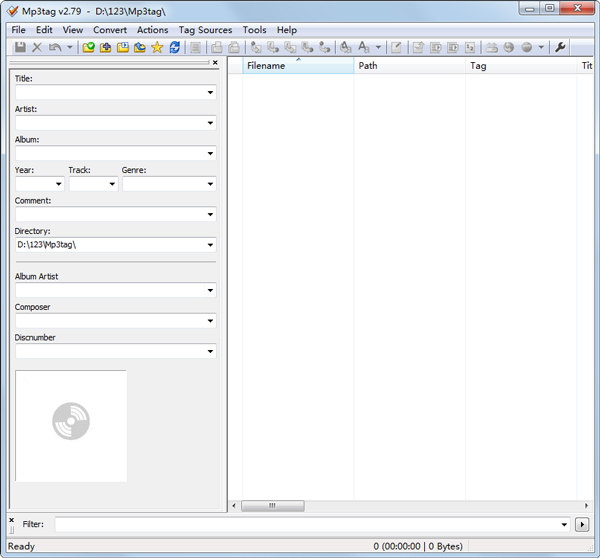
Task: Click the album cover art placeholder
Action: point(71,426)
